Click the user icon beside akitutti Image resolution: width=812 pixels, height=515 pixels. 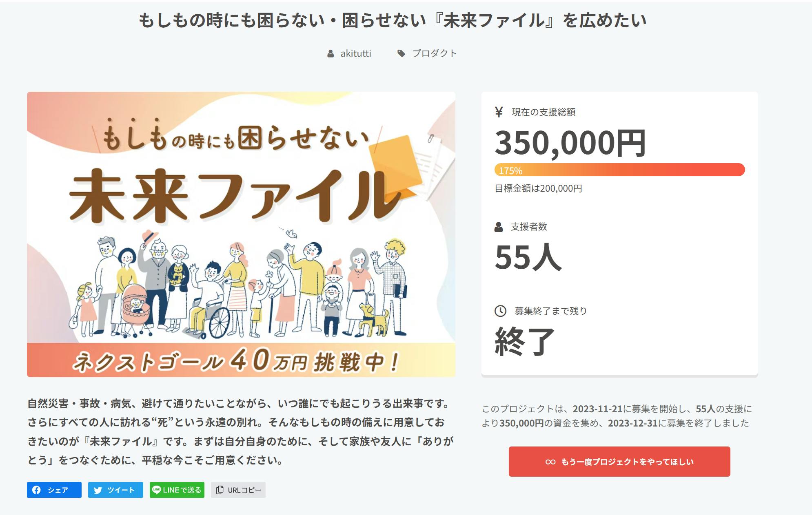click(x=331, y=53)
